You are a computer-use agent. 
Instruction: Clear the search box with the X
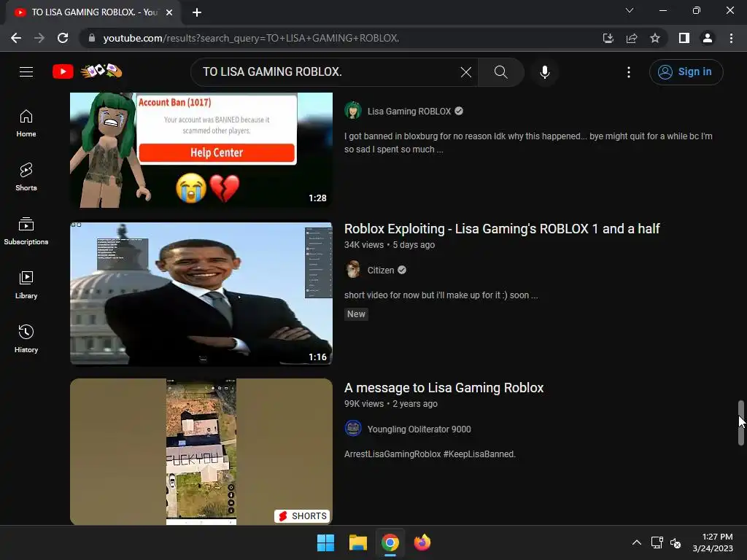(466, 72)
